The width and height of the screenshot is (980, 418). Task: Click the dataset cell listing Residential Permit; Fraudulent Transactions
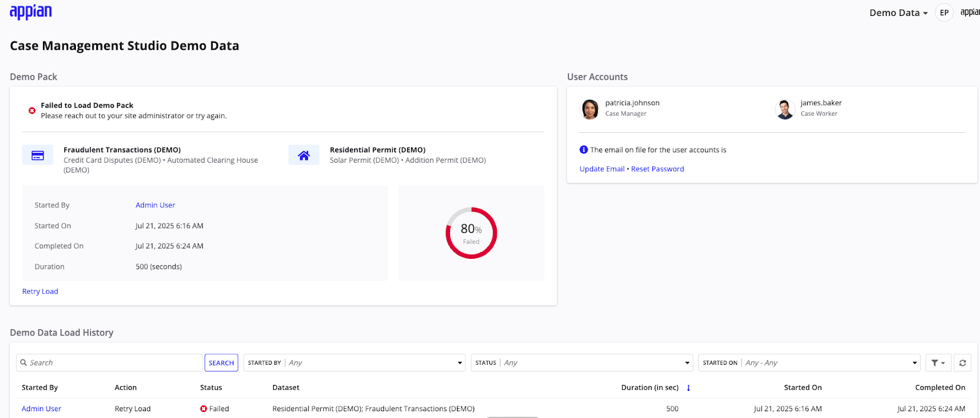point(374,409)
